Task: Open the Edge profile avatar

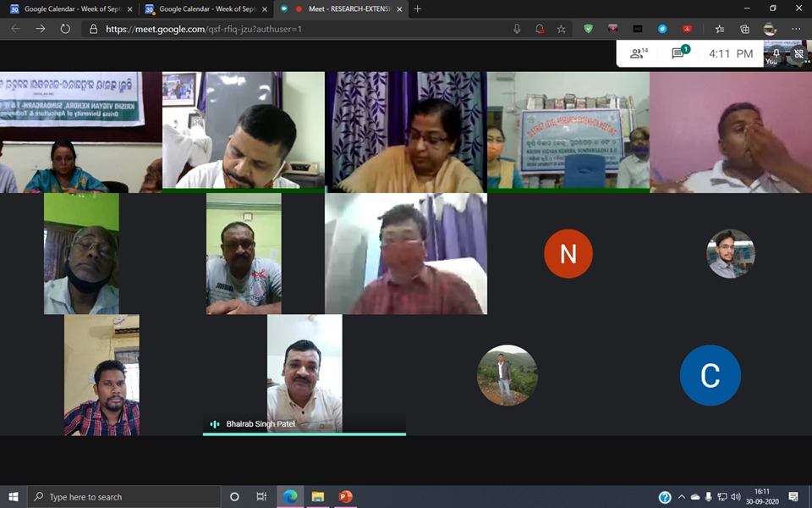Action: point(769,29)
